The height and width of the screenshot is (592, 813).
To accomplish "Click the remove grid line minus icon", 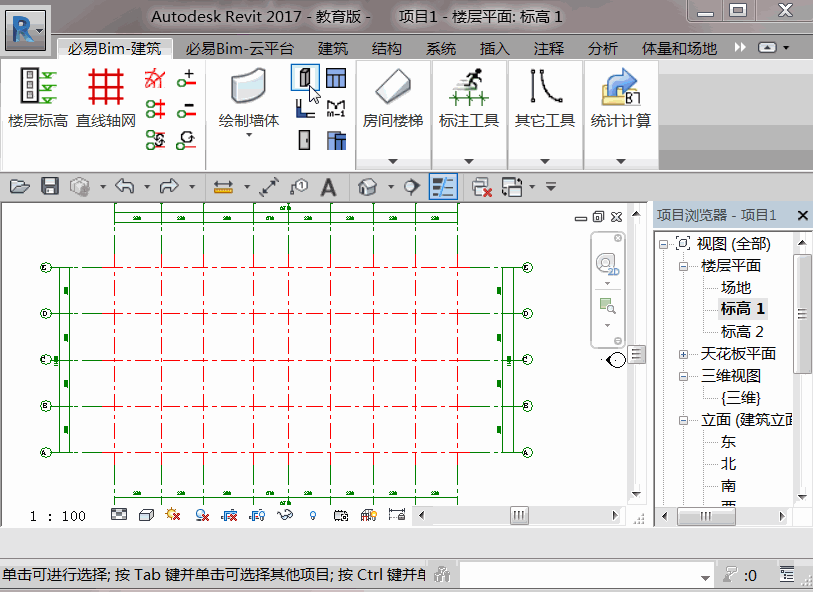I will (186, 109).
